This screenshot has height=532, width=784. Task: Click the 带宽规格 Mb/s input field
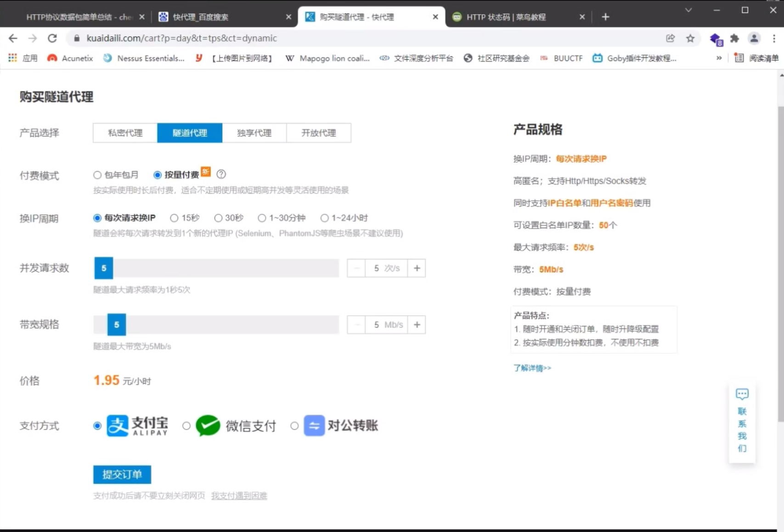point(386,325)
